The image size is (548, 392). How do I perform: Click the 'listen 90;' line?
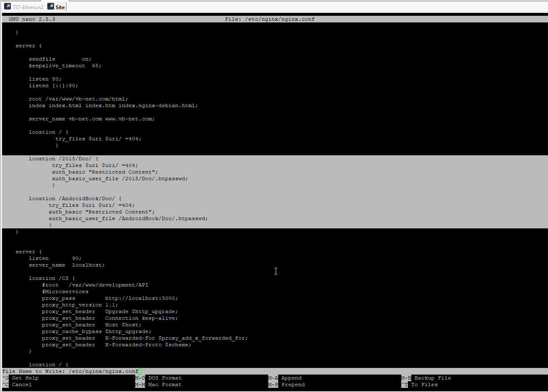[x=55, y=258]
